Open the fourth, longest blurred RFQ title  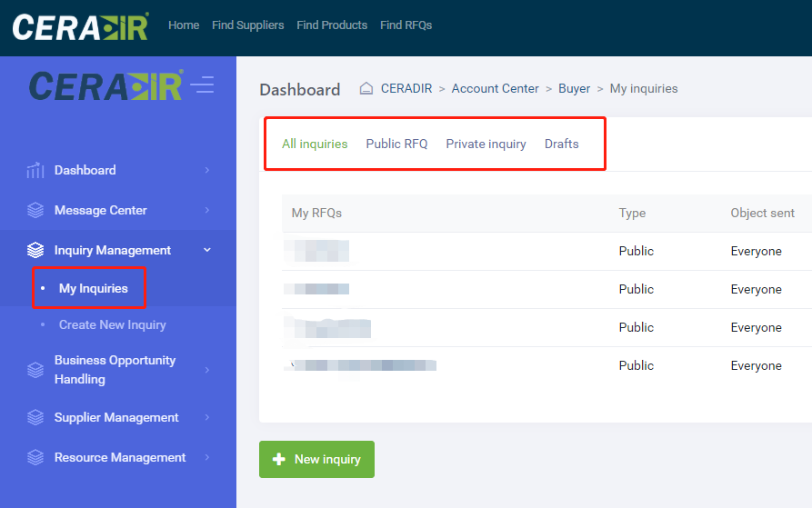(360, 365)
